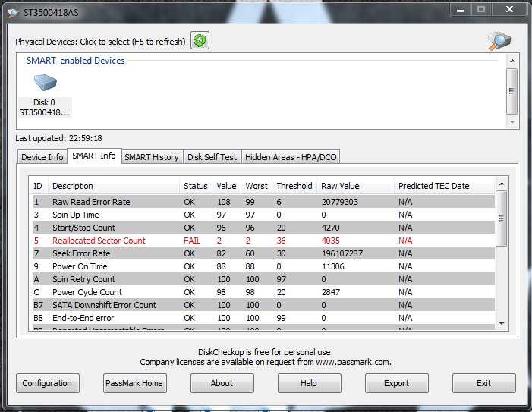Click the app icon in title bar
Screen dimensions: 532x412
[x=13, y=13]
